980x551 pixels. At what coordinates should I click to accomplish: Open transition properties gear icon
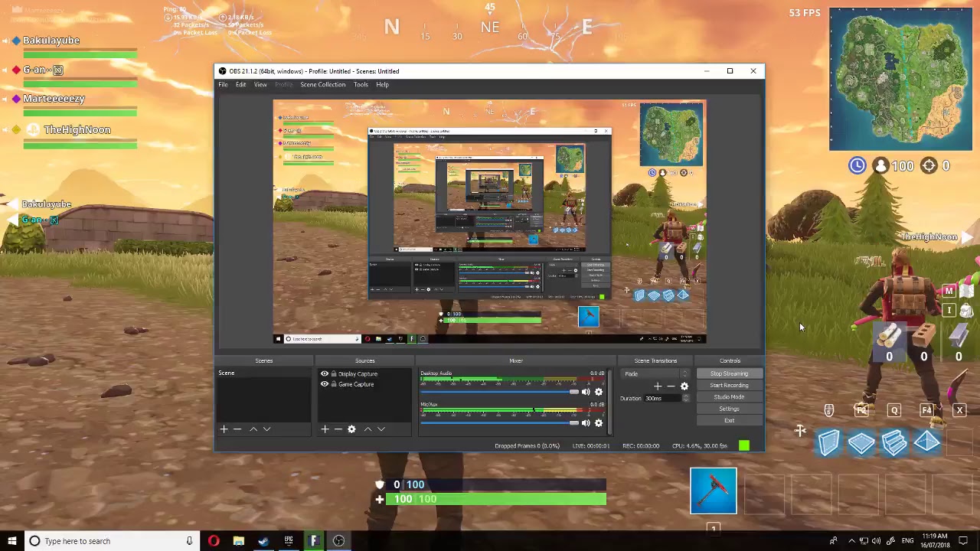[x=684, y=386]
